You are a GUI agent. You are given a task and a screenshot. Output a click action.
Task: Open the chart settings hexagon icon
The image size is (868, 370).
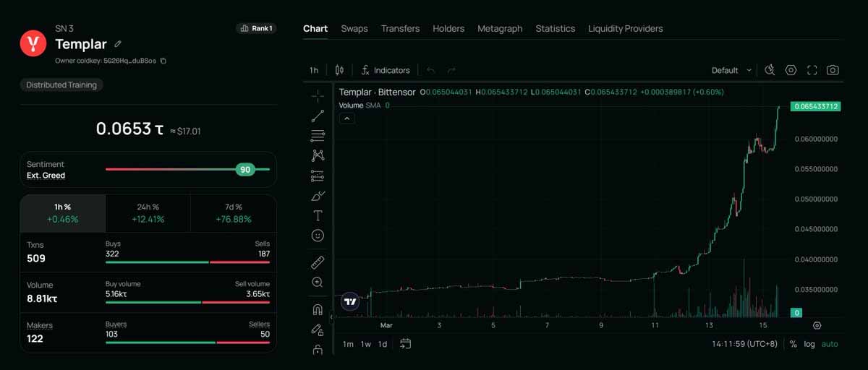click(x=791, y=70)
